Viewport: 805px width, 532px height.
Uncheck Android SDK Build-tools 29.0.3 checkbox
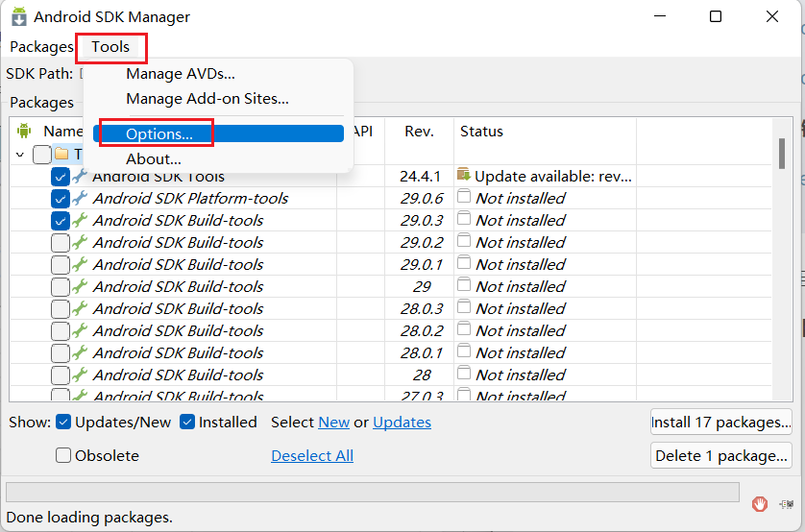(61, 221)
